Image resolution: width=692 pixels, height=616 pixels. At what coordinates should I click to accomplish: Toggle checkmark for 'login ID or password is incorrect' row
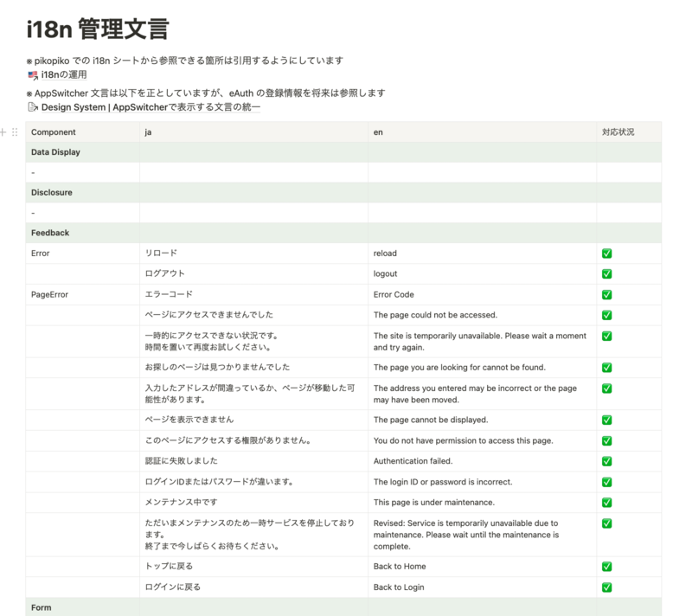[x=607, y=482]
